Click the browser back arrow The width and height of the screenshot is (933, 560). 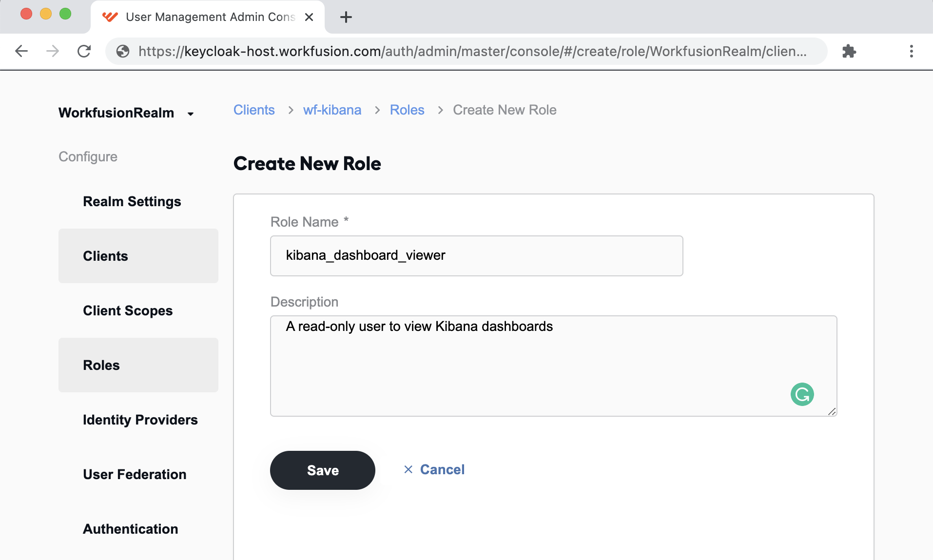[21, 51]
